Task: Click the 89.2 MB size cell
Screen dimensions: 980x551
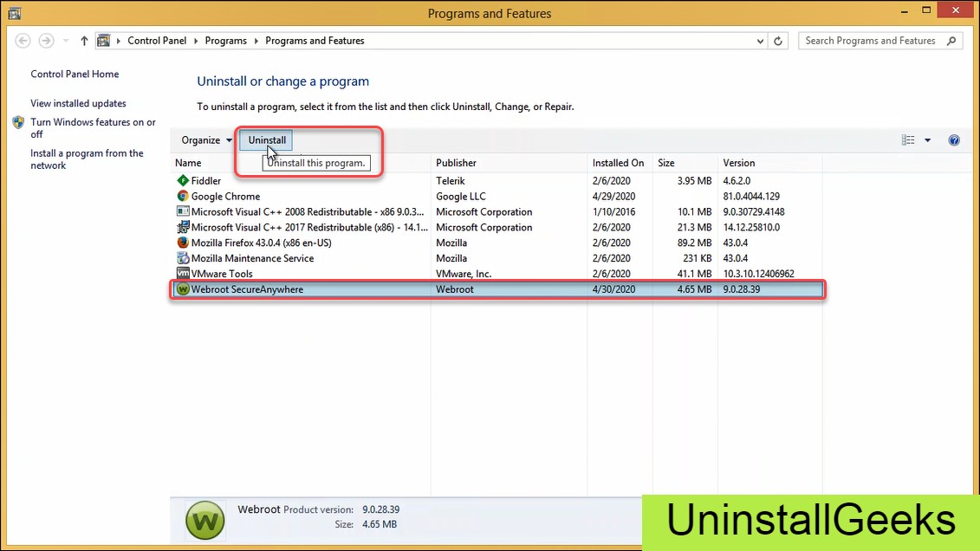Action: click(x=694, y=243)
